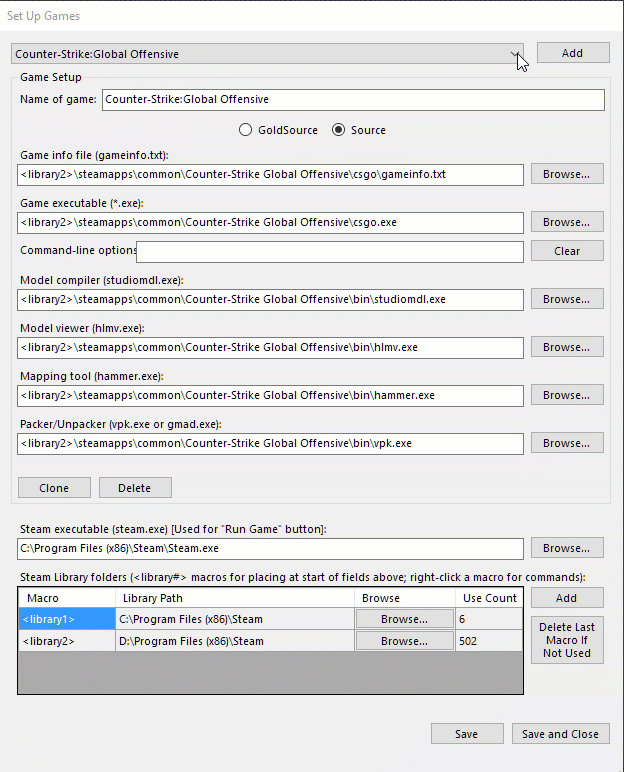Delete the current game setup
The image size is (624, 772).
(134, 488)
